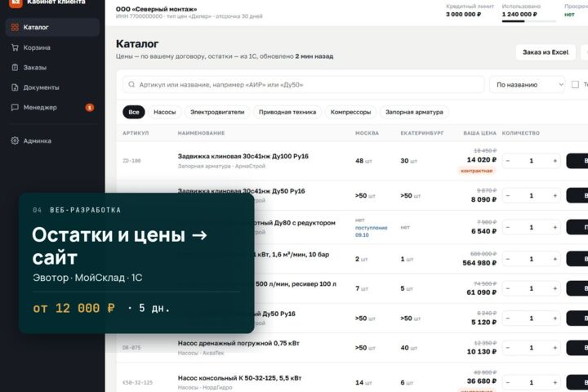This screenshot has width=588, height=392.
Task: Focus the article or name search field
Action: (303, 84)
